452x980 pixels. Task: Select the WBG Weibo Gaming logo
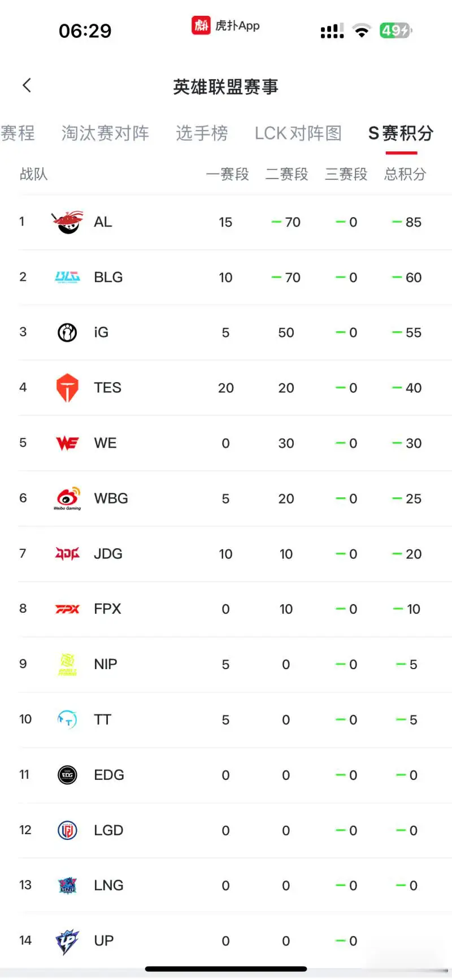click(x=67, y=498)
